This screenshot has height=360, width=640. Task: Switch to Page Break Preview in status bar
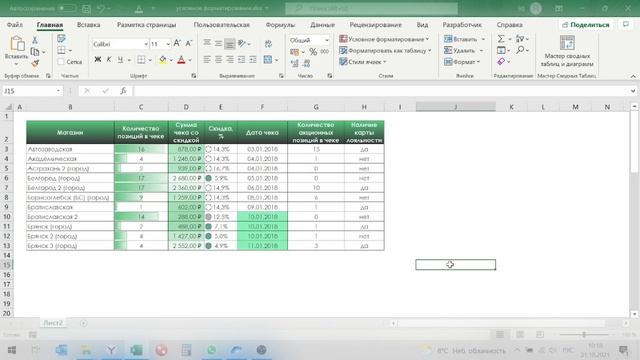click(540, 335)
